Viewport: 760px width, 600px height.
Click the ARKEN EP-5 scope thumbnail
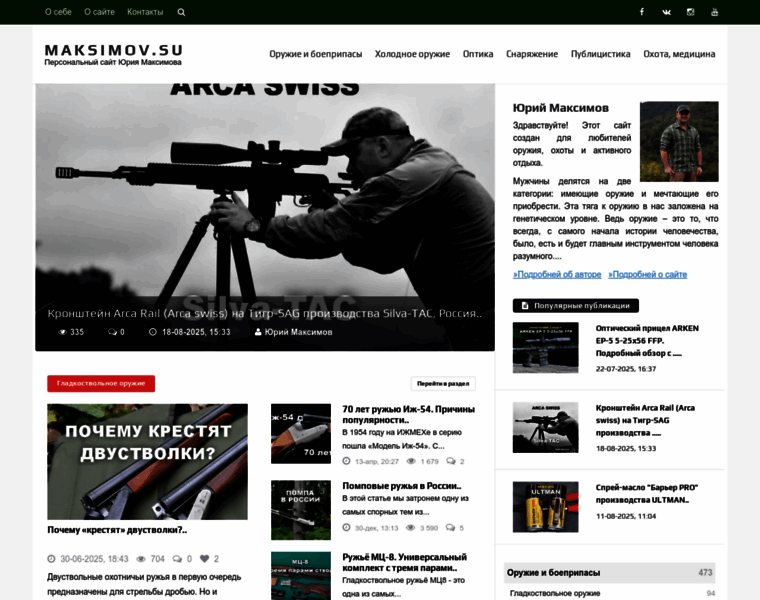(x=546, y=347)
